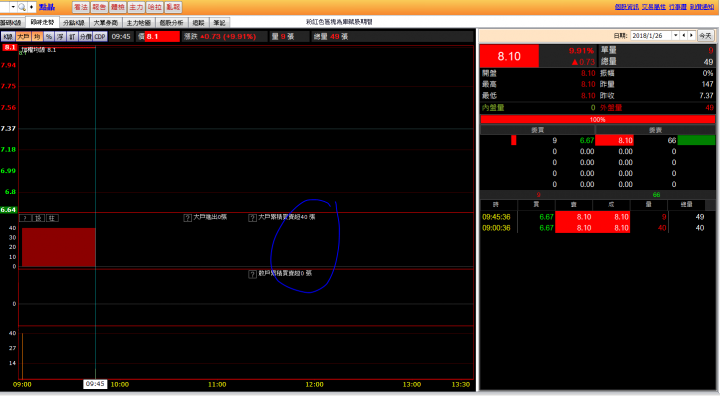Click the ask price 8.10 in order book
720x396 pixels.
click(x=614, y=141)
